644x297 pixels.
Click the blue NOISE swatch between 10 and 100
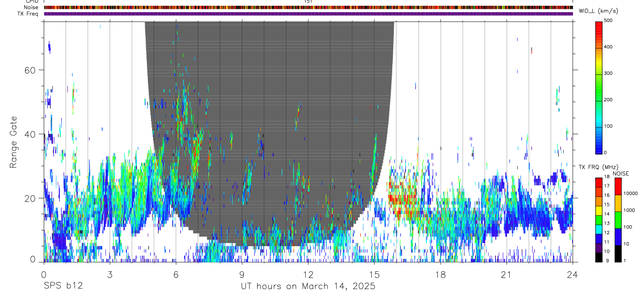[618, 236]
